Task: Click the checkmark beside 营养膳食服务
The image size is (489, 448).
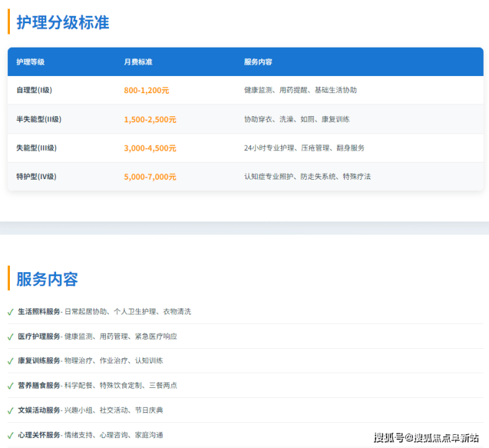Action: 10,386
